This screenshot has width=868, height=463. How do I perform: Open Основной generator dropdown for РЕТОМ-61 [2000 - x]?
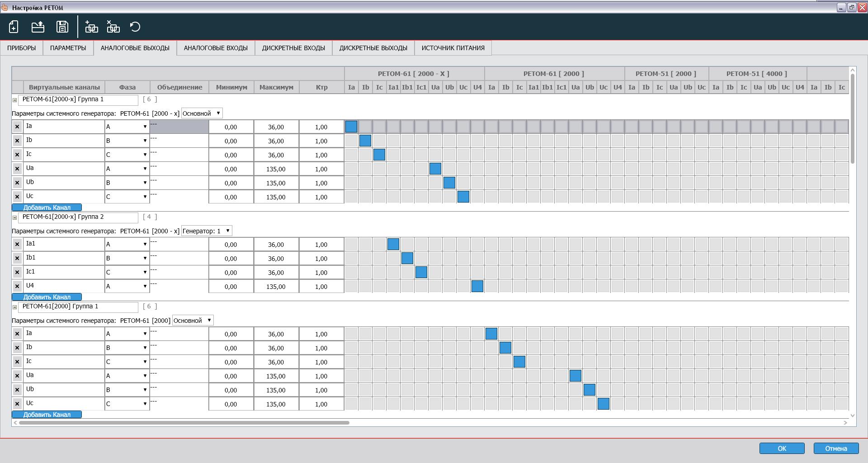pos(202,113)
